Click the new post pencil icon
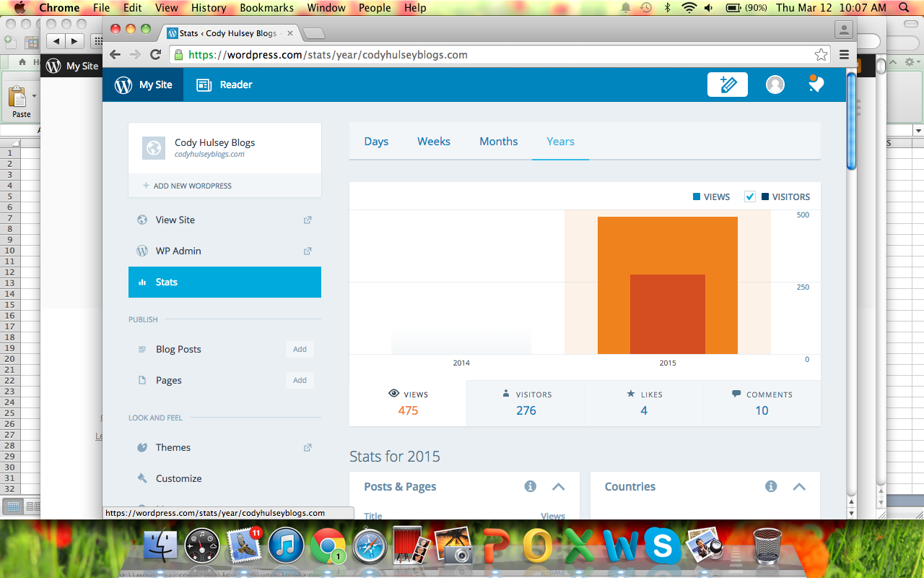This screenshot has height=578, width=924. [727, 85]
